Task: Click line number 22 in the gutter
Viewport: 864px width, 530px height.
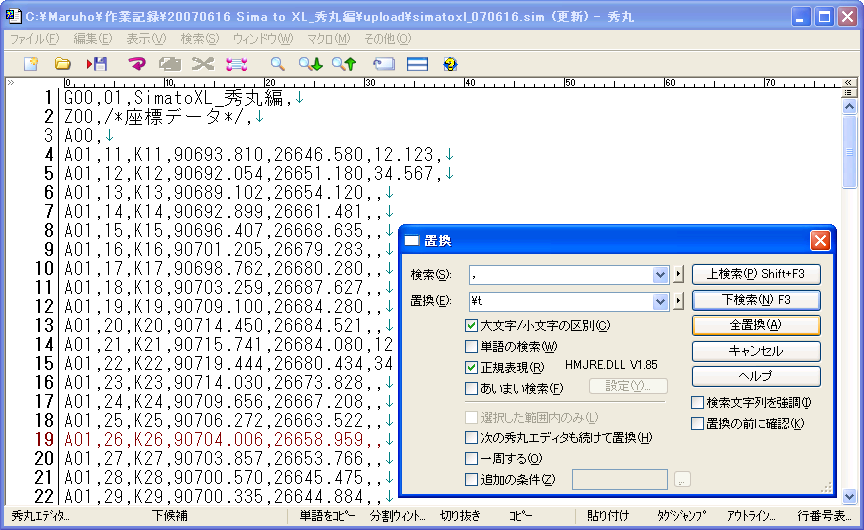Action: (x=44, y=496)
